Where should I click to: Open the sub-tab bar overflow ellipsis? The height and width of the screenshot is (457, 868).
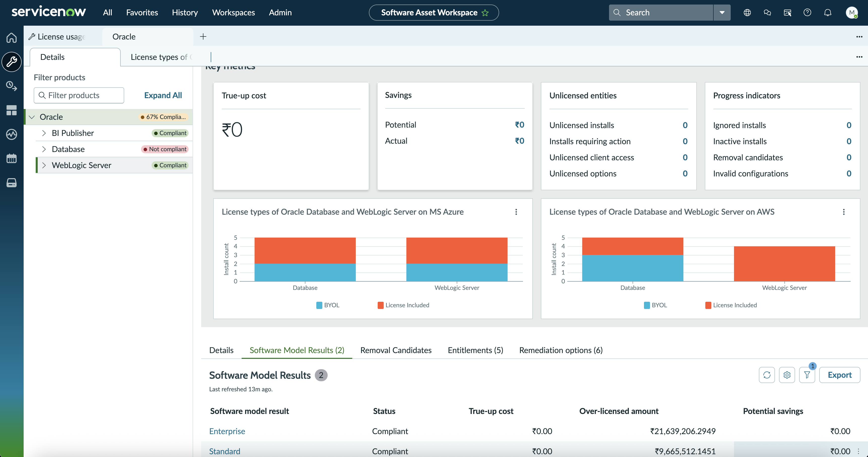[x=859, y=57]
